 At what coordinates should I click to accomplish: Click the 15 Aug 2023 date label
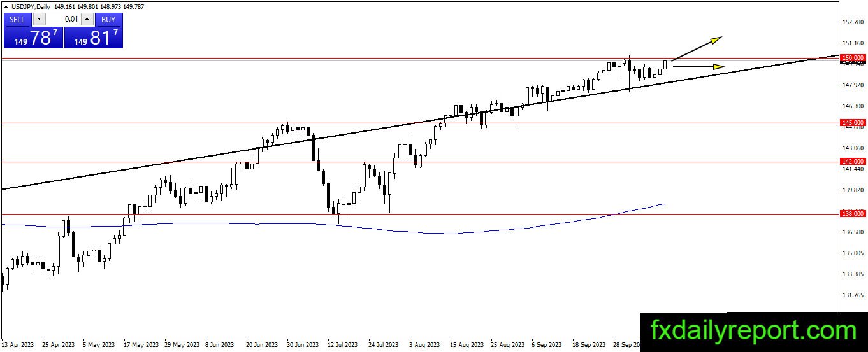click(466, 345)
